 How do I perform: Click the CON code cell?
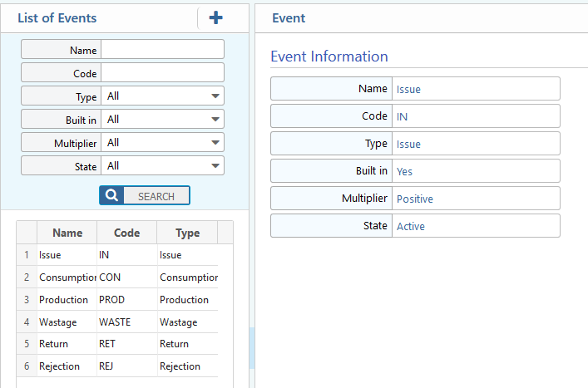pos(127,277)
